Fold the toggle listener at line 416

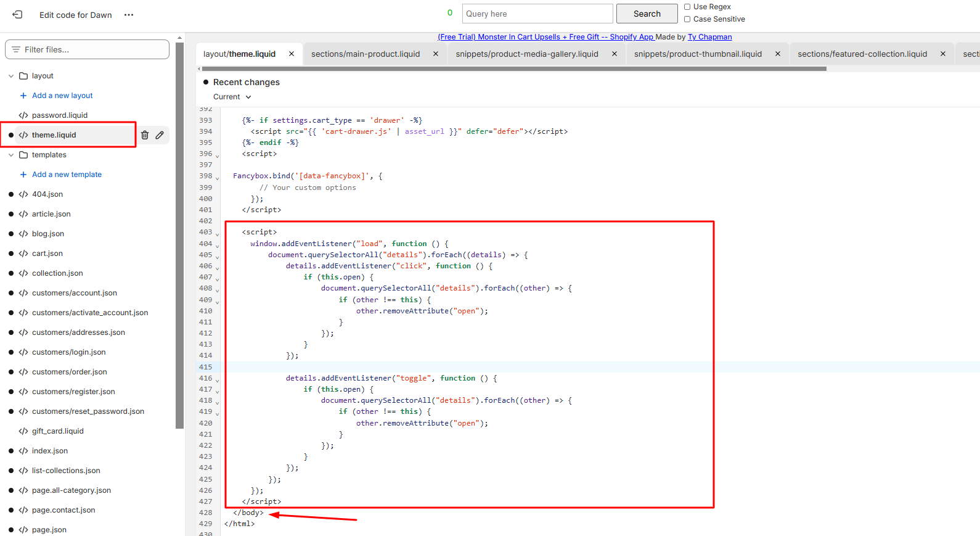tap(217, 380)
